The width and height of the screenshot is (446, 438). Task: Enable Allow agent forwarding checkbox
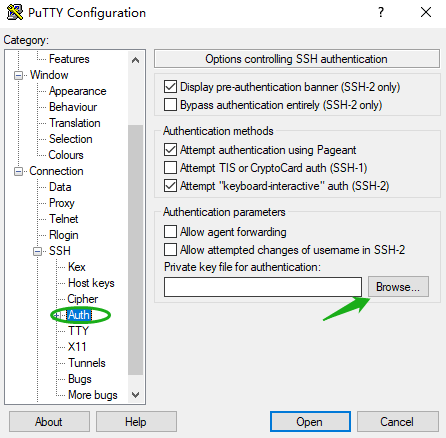pos(170,232)
